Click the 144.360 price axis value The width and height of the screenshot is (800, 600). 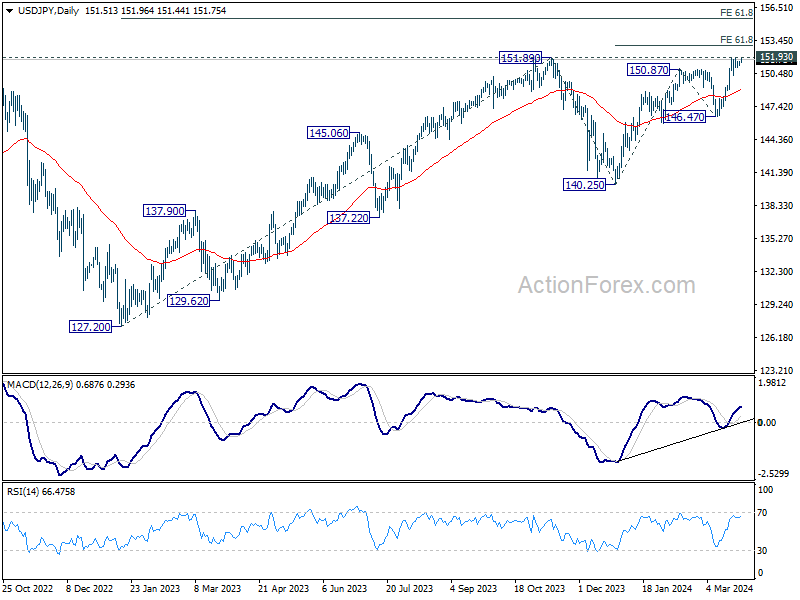pyautogui.click(x=777, y=139)
